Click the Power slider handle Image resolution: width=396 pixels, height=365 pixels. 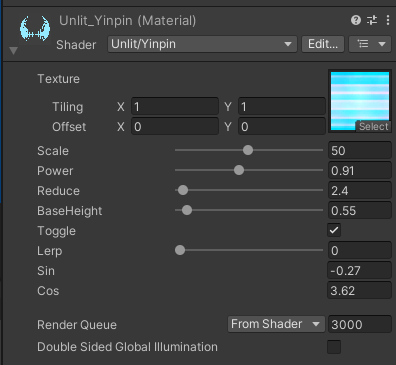(x=239, y=170)
